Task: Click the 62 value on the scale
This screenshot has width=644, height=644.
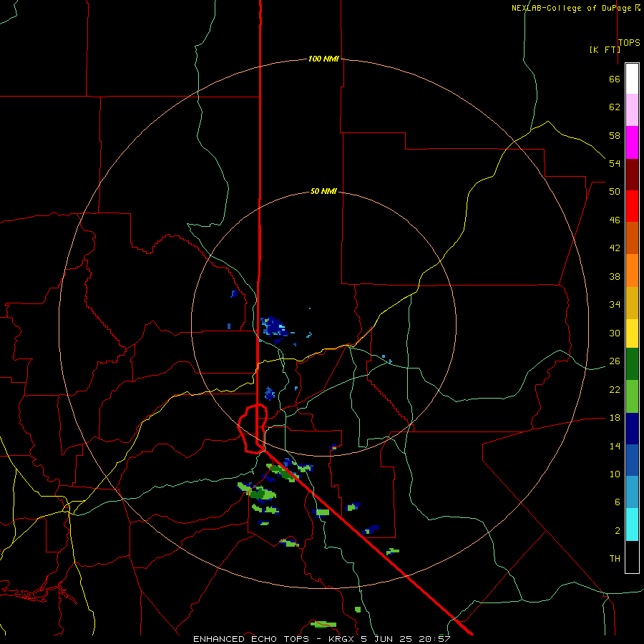Action: [x=615, y=107]
